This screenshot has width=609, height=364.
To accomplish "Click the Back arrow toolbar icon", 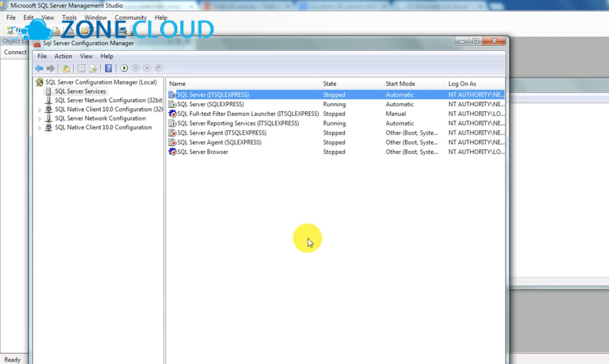I will coord(39,68).
